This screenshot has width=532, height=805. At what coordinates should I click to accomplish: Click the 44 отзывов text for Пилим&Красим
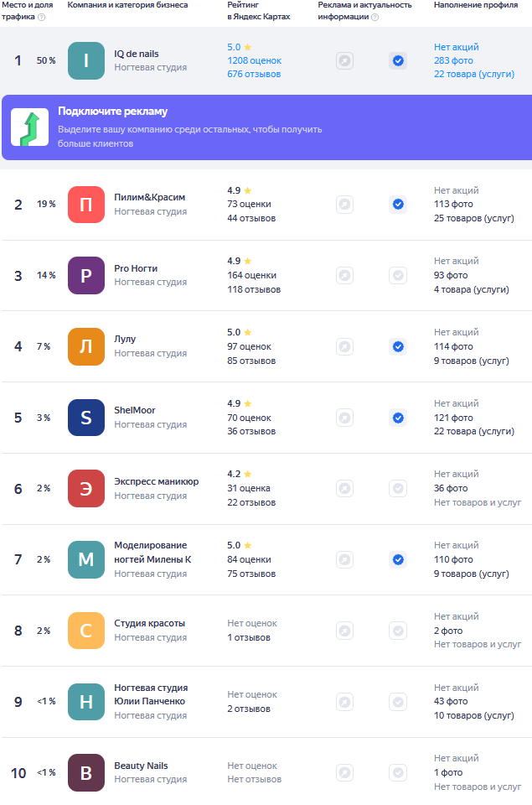tap(251, 218)
